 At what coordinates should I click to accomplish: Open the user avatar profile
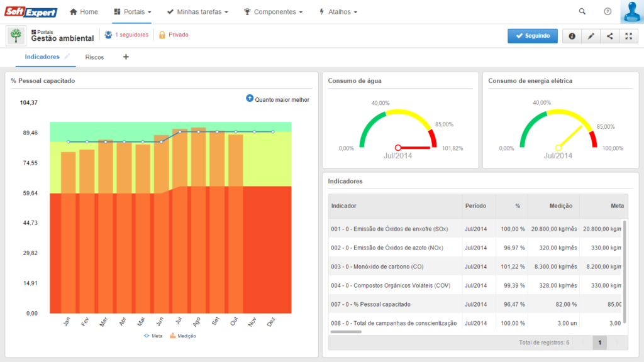click(631, 11)
